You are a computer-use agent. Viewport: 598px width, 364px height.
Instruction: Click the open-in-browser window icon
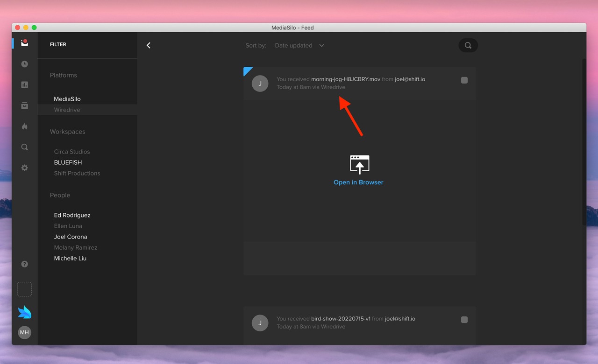click(x=360, y=165)
